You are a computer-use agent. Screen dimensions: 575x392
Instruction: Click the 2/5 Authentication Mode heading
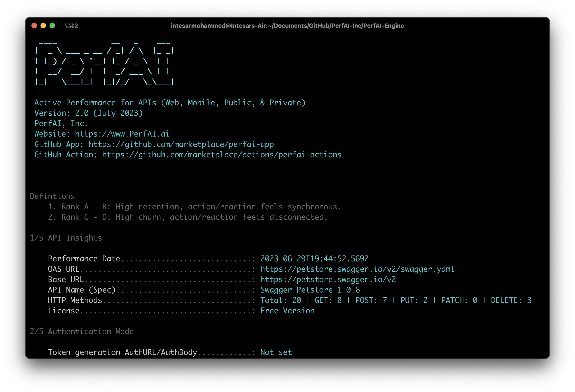tap(82, 331)
